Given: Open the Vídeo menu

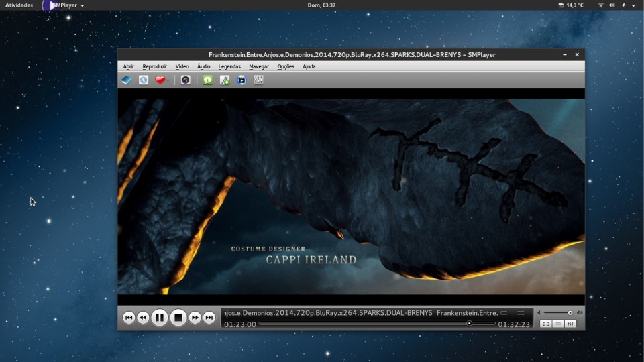Looking at the screenshot, I should [182, 66].
